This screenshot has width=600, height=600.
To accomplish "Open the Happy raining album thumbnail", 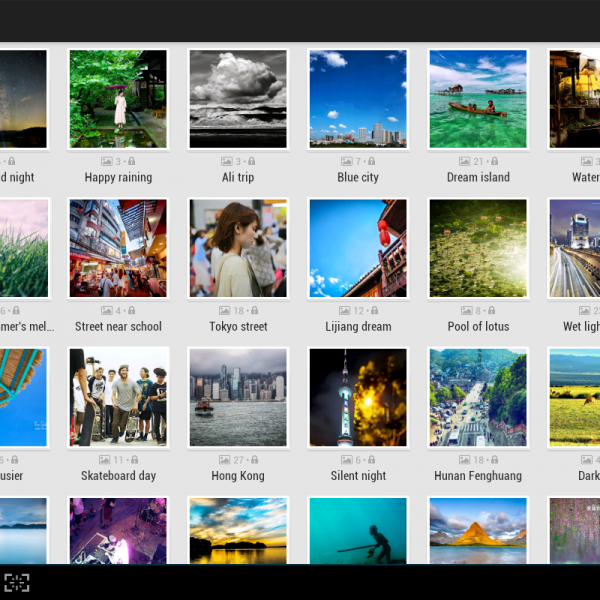I will 118,99.
